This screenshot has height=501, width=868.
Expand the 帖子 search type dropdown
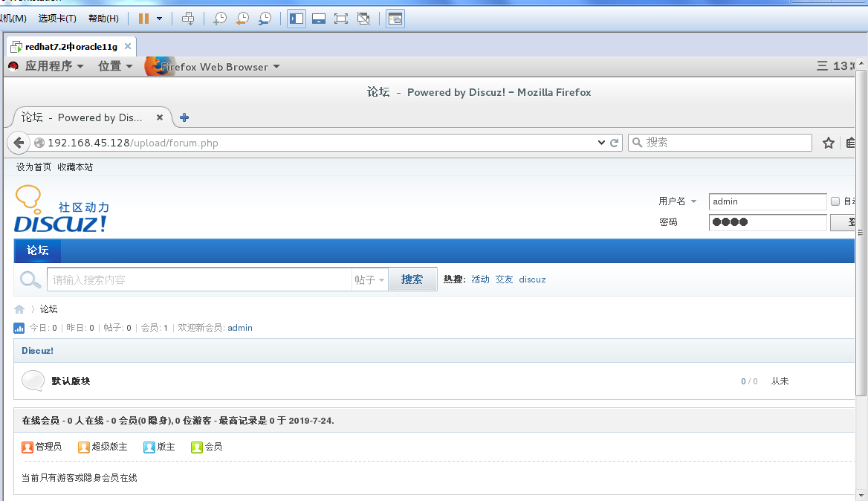click(x=369, y=279)
